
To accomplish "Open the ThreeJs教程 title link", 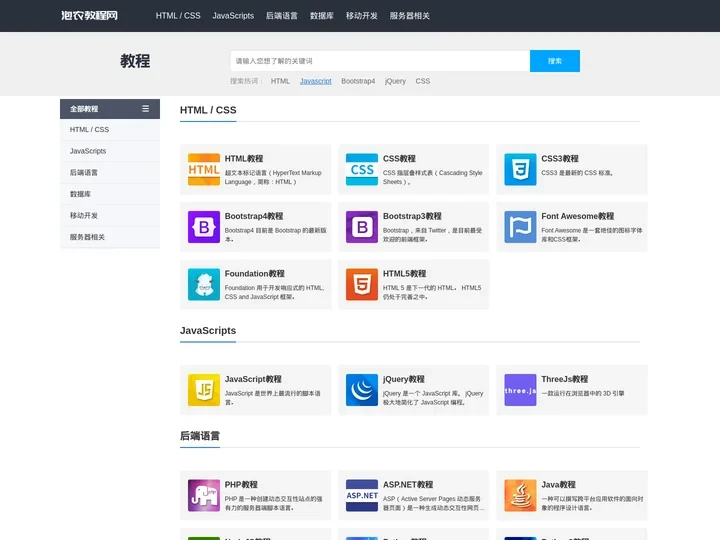I will (x=565, y=379).
